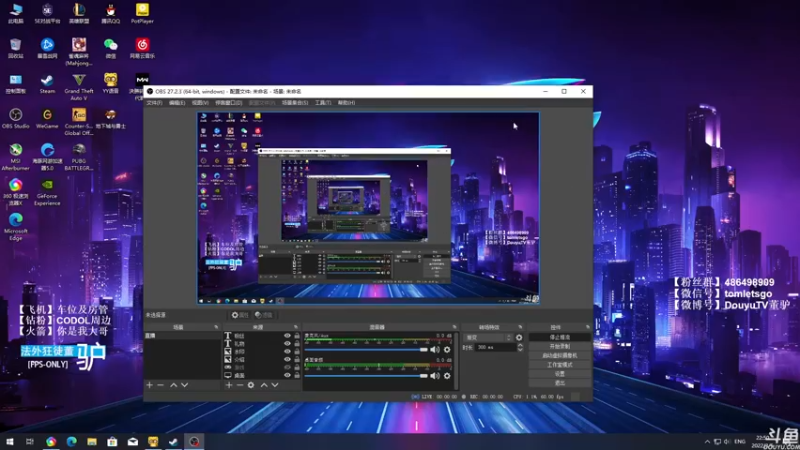800x450 pixels.
Task: Open the 视图(V) menu
Action: coord(200,103)
